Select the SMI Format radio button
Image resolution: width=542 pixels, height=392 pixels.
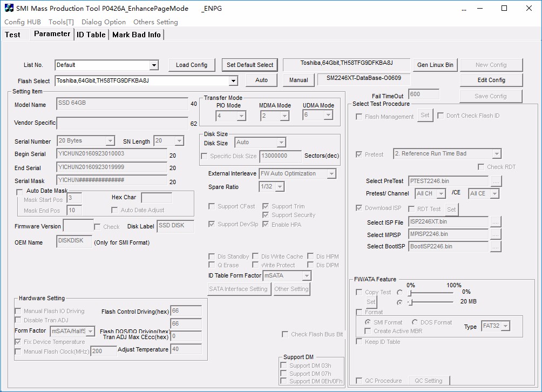click(x=368, y=322)
